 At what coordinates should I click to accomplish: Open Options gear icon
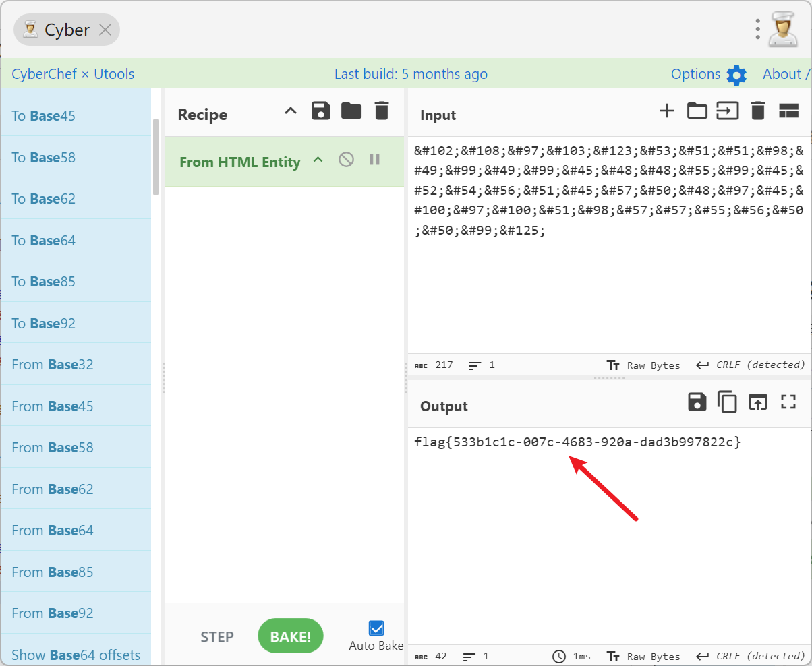click(736, 75)
